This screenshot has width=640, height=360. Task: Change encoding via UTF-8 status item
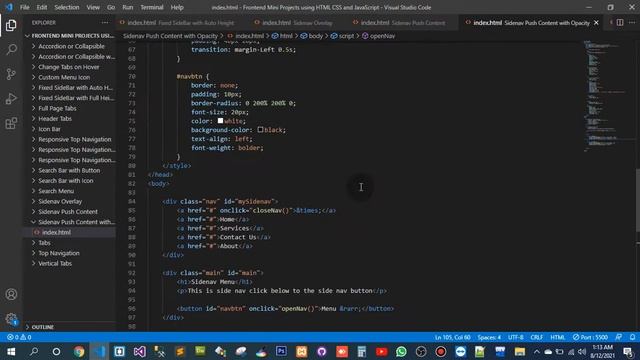516,337
